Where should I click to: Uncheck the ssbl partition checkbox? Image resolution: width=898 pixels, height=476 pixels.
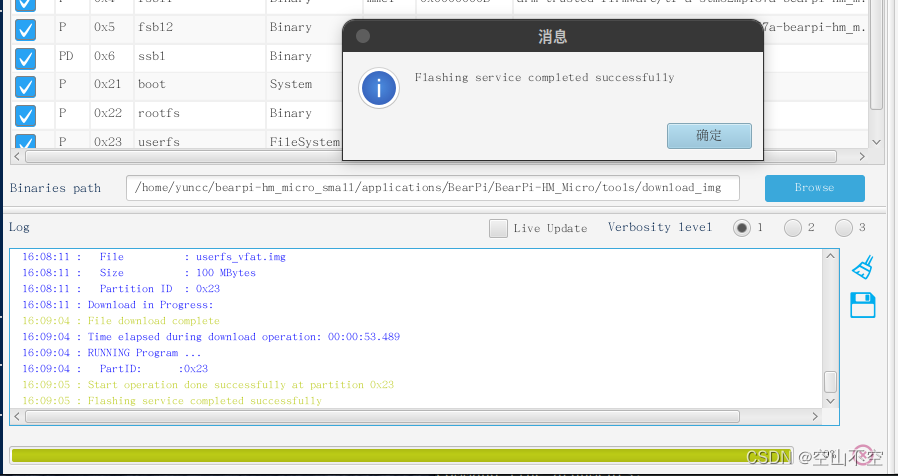pos(25,58)
